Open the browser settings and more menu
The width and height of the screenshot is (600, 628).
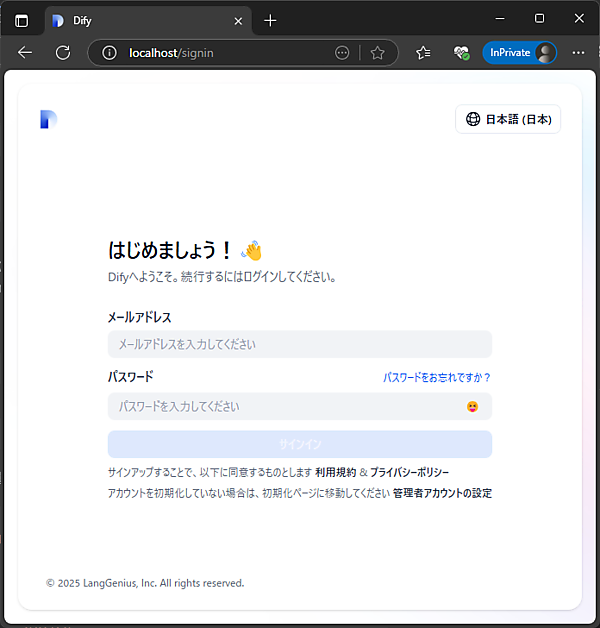pyautogui.click(x=578, y=53)
